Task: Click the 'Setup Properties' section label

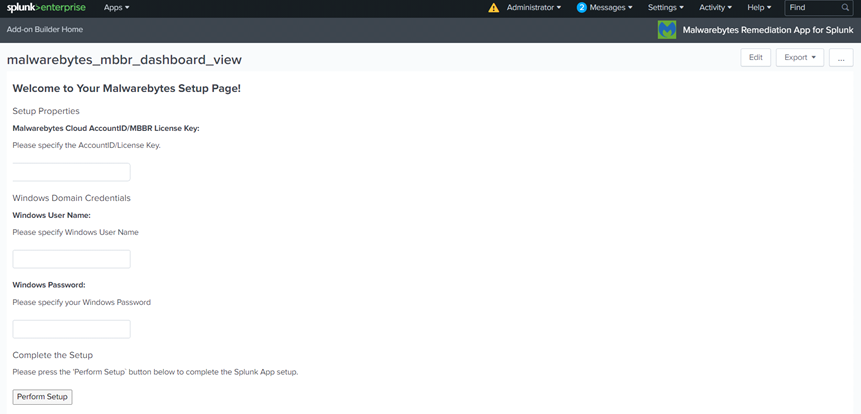Action: point(46,111)
